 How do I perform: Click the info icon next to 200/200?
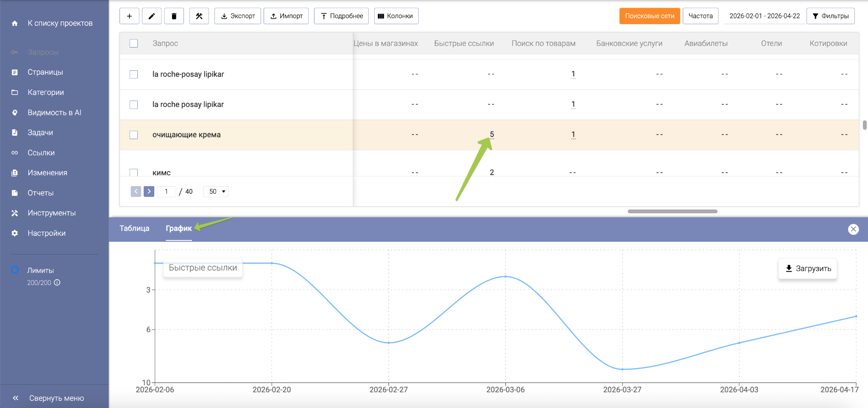click(57, 282)
